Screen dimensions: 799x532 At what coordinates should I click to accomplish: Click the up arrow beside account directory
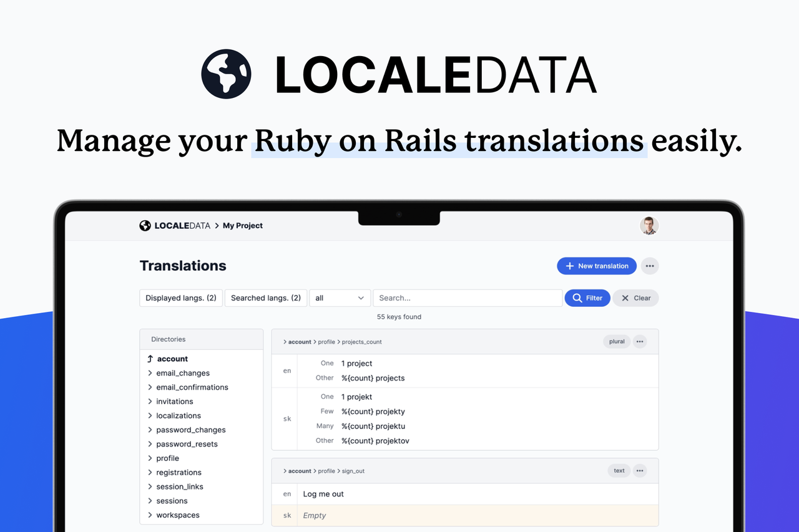tap(150, 358)
